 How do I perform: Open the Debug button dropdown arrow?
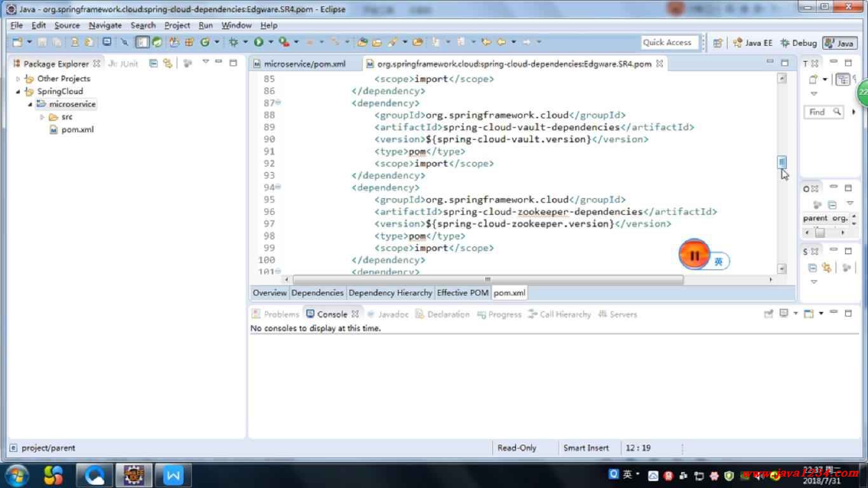click(245, 42)
